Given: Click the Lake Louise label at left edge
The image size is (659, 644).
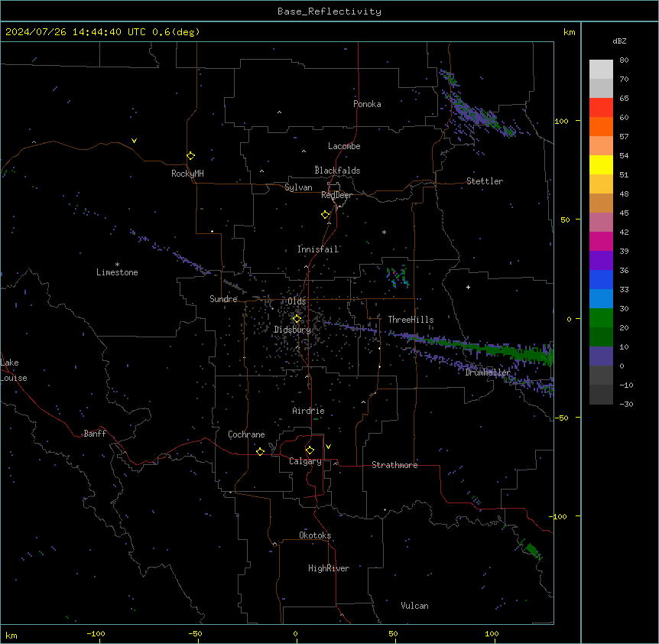Looking at the screenshot, I should pos(14,370).
